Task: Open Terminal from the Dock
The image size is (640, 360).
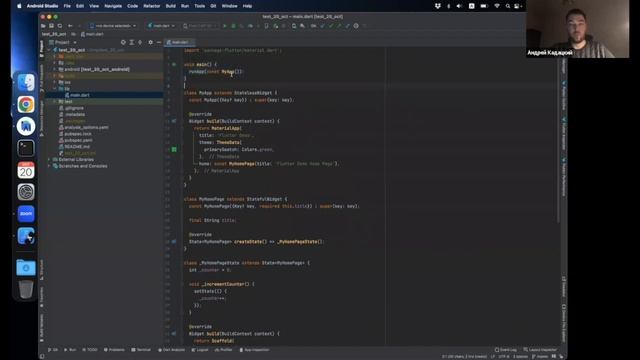Action: 26,148
